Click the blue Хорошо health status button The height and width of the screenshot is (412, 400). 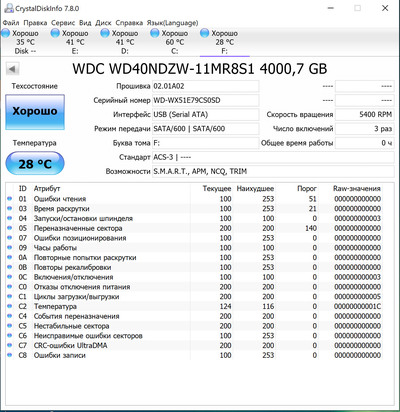[35, 112]
